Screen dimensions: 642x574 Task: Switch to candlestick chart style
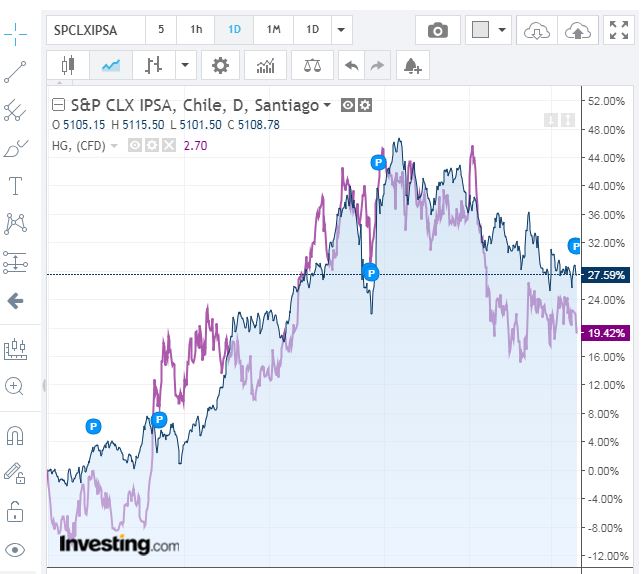pyautogui.click(x=68, y=65)
